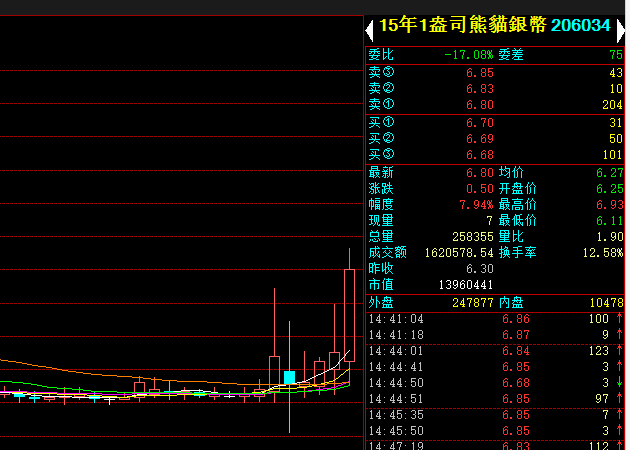Image resolution: width=630 pixels, height=450 pixels.
Task: Click the 买③ bid price 6.68
Action: (480, 155)
